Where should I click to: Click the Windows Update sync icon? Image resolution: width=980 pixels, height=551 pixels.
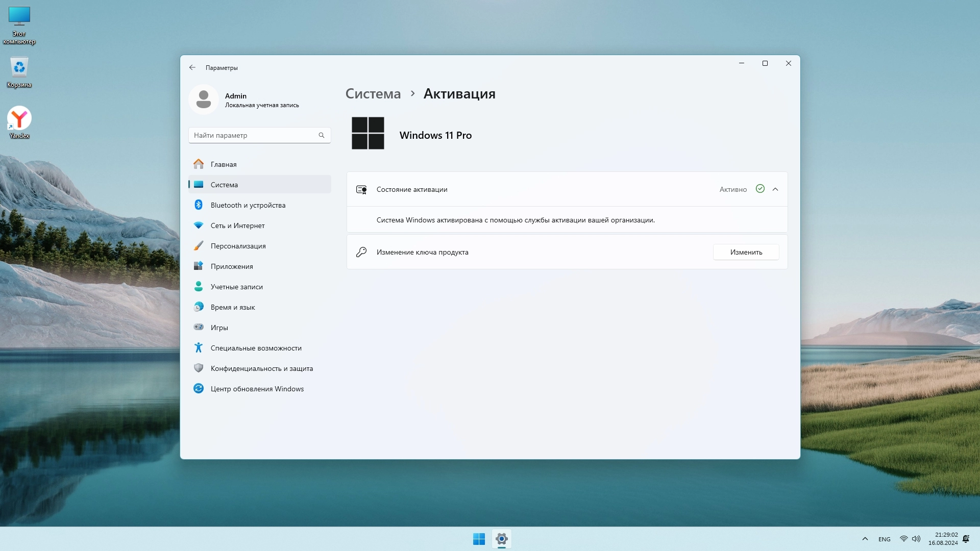[199, 389]
